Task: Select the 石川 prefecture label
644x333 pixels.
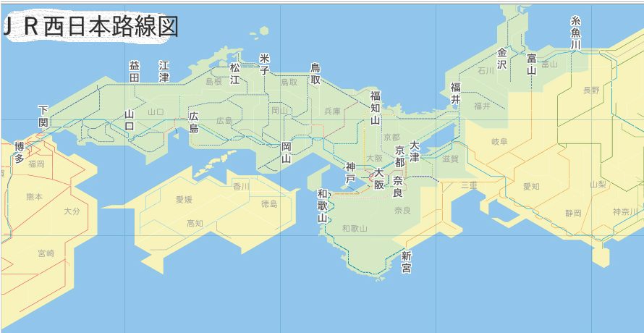Action: 486,71
